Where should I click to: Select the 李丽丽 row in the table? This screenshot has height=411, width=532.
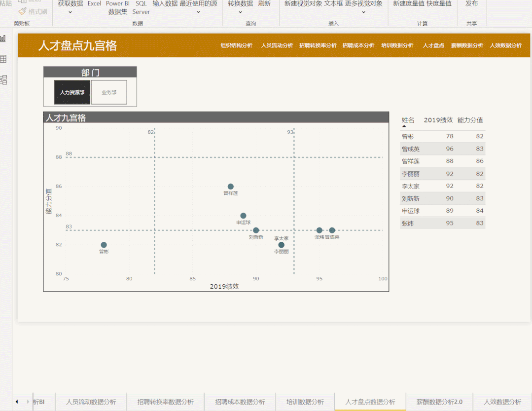(x=442, y=174)
